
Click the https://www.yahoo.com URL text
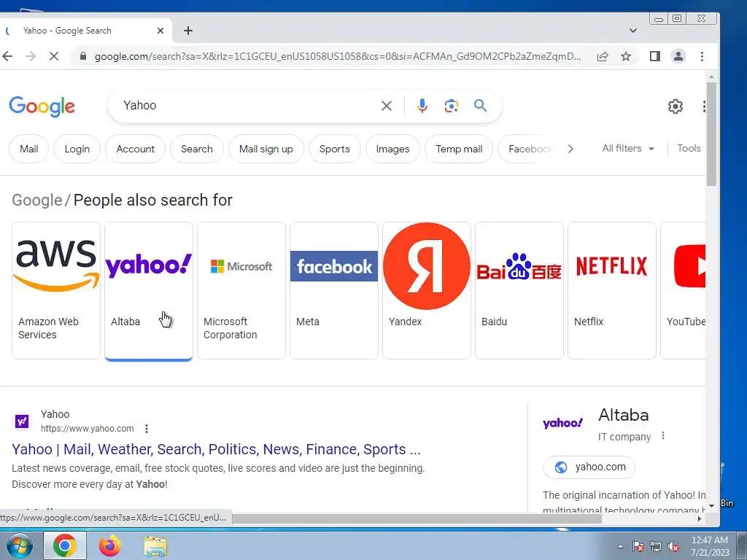88,429
